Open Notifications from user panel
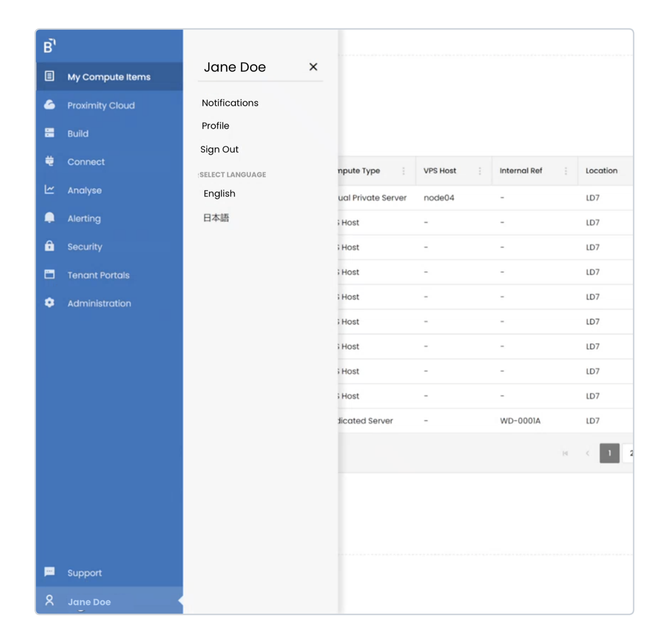The width and height of the screenshot is (657, 644). click(230, 103)
